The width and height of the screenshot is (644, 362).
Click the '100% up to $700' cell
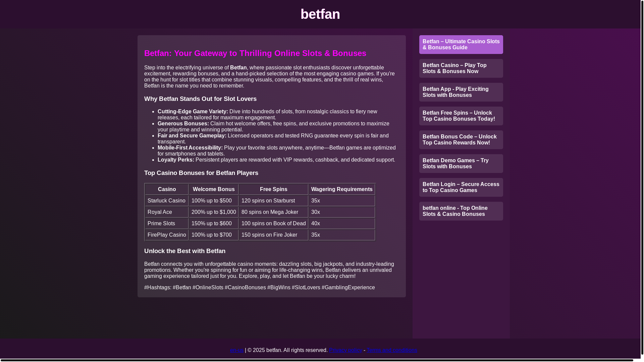click(214, 235)
